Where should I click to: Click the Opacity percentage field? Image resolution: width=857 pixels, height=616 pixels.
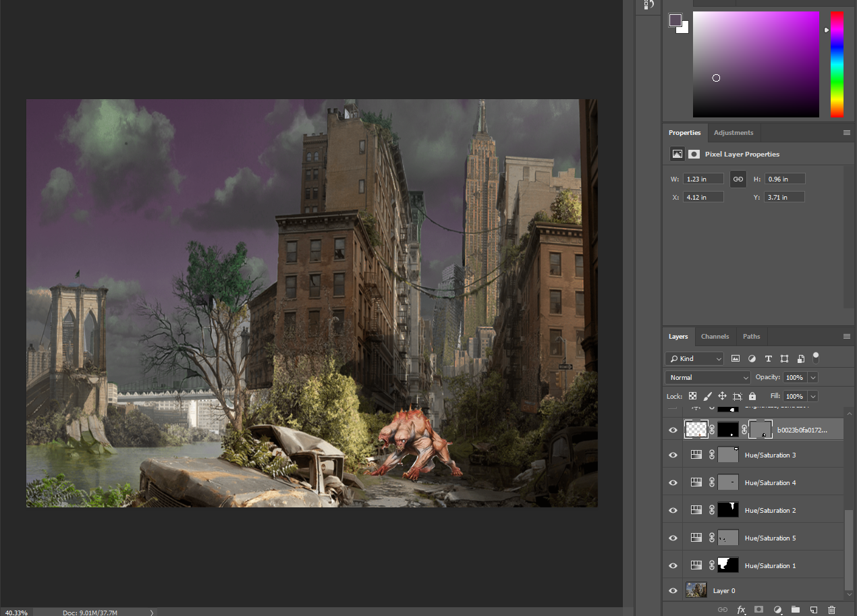coord(795,378)
